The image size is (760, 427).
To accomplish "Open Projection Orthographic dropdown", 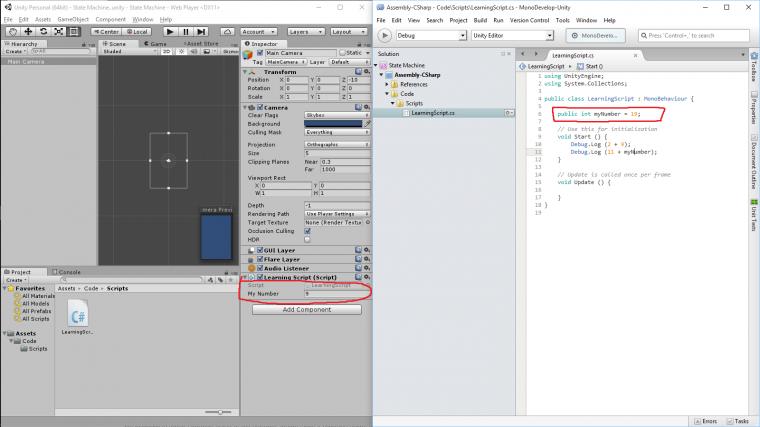I will tap(337, 144).
